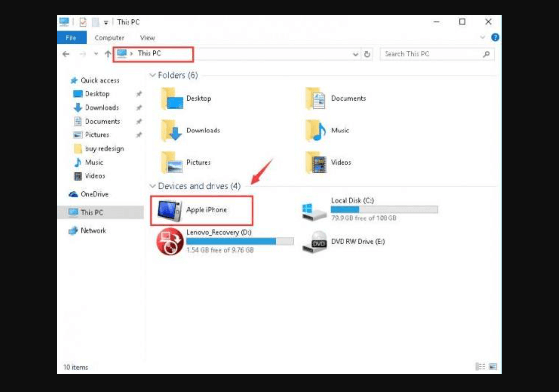559x392 pixels.
Task: Select Videos in the sidebar
Action: [89, 176]
